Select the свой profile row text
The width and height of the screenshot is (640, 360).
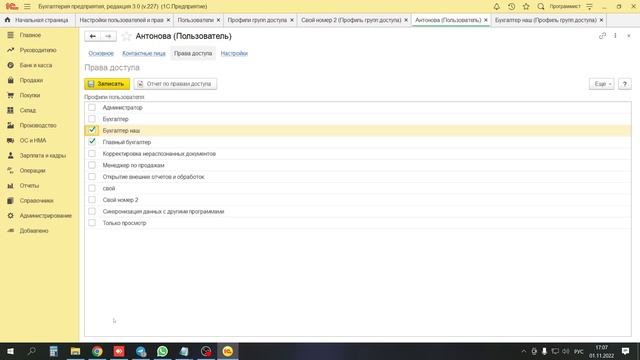point(109,188)
